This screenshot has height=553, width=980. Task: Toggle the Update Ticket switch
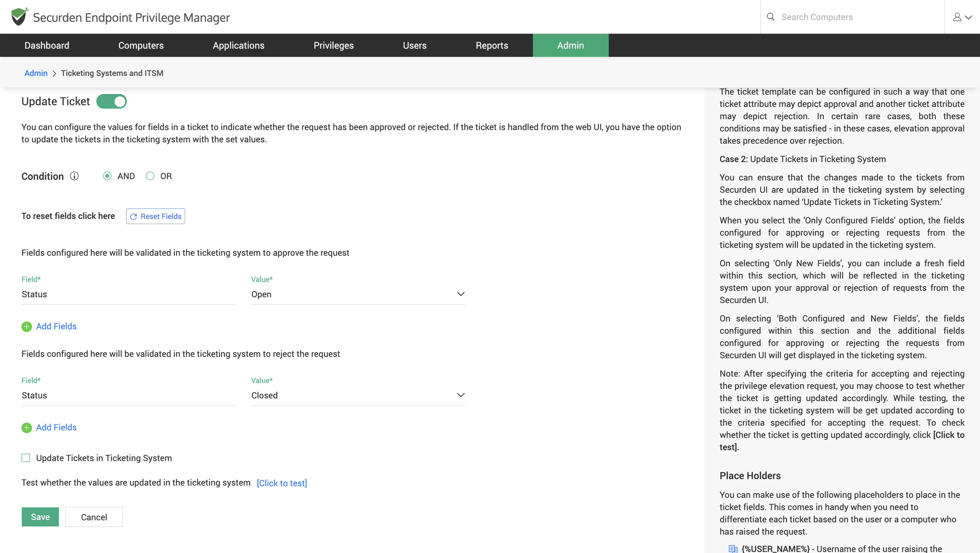point(112,101)
